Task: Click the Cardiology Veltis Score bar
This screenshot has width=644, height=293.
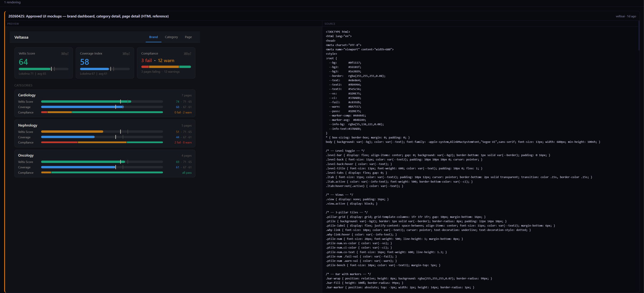Action: coord(102,102)
